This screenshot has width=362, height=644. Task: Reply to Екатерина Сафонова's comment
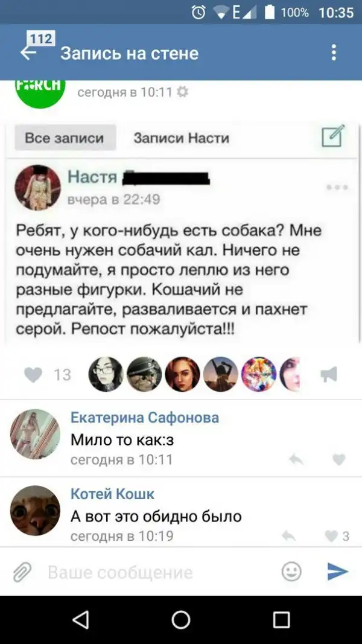click(x=296, y=459)
